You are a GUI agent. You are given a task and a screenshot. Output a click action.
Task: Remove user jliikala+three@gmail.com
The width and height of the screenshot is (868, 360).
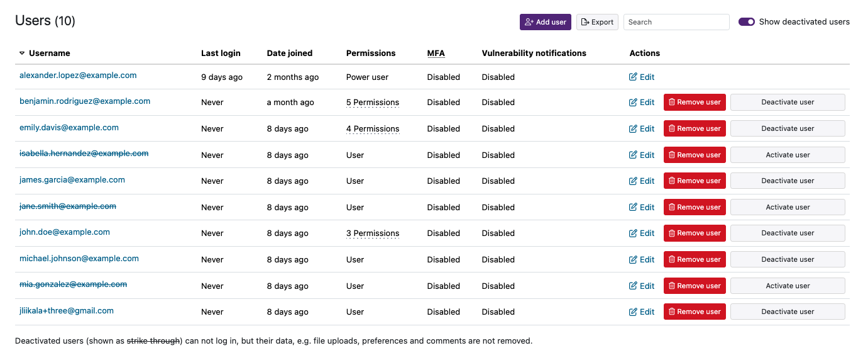pyautogui.click(x=695, y=312)
